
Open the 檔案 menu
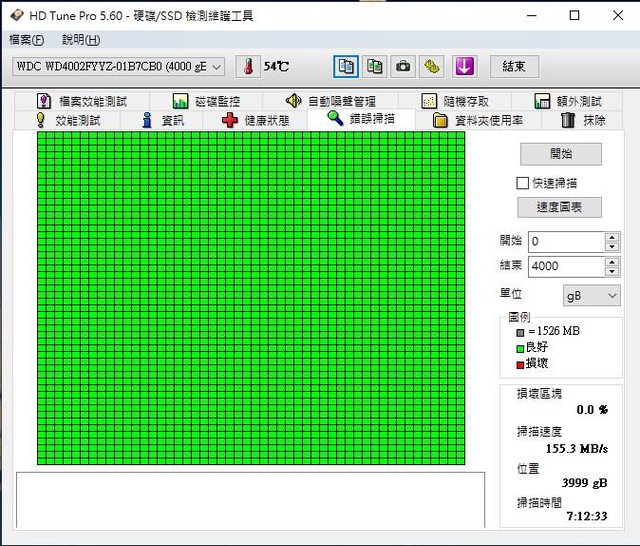tap(26, 40)
